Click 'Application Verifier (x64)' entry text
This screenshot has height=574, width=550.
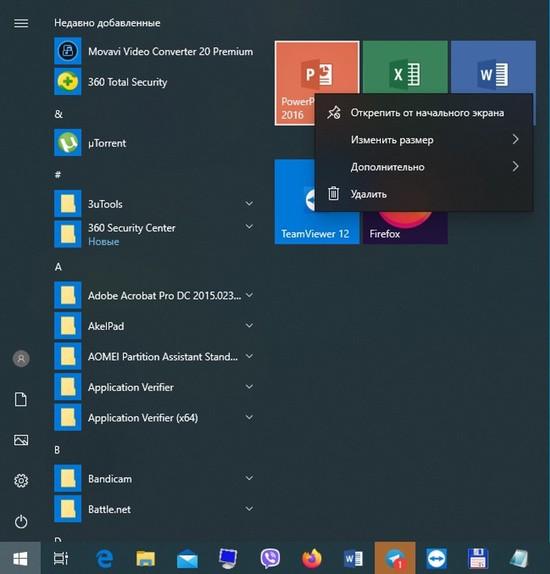143,418
